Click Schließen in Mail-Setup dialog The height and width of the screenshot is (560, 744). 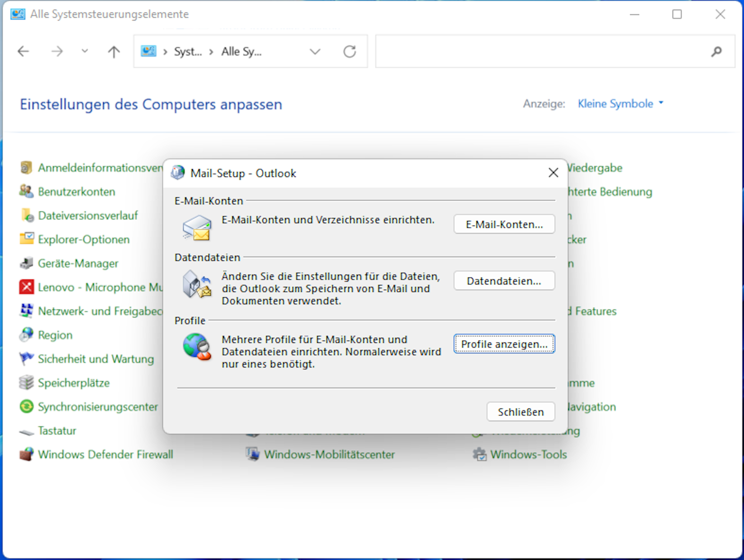pyautogui.click(x=521, y=412)
